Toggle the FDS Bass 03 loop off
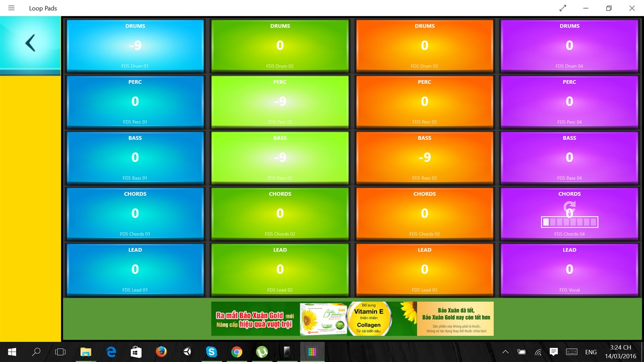 [424, 157]
